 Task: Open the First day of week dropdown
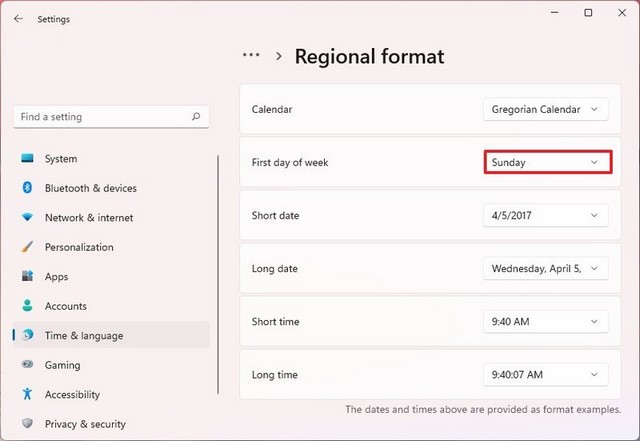tap(548, 162)
